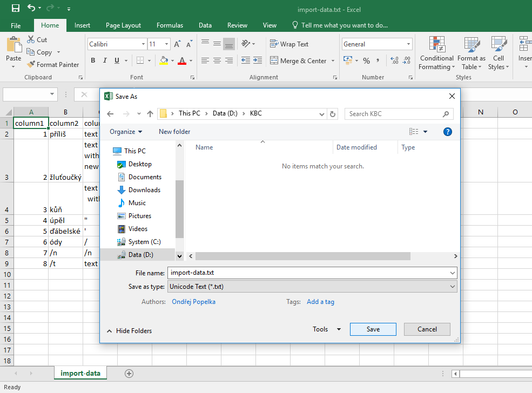Open the font color dropdown arrow

click(x=191, y=60)
